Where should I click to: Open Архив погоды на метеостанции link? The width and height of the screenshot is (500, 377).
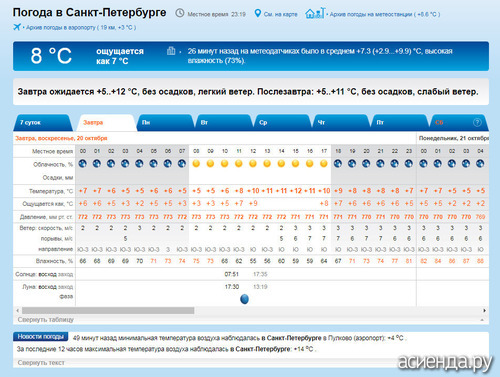point(385,14)
